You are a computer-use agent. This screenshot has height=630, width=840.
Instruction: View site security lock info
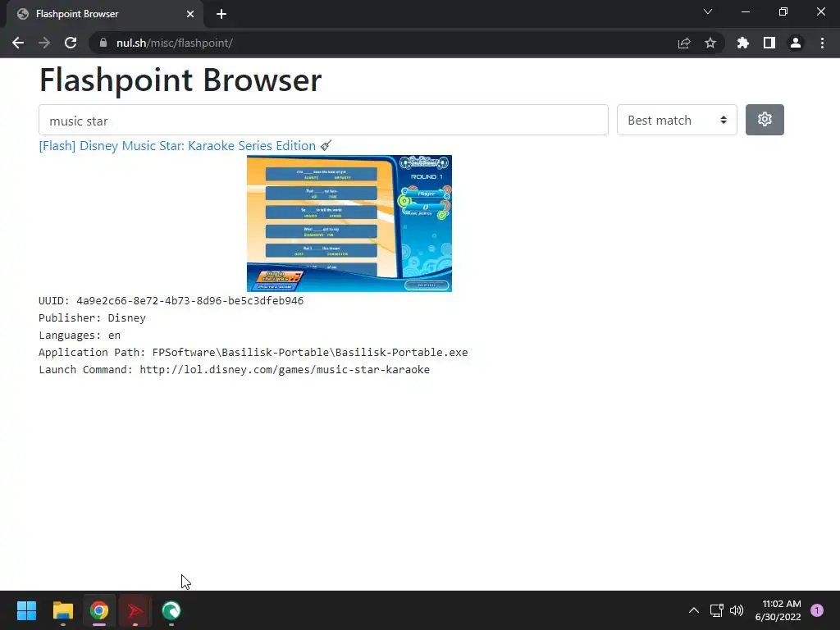point(103,43)
